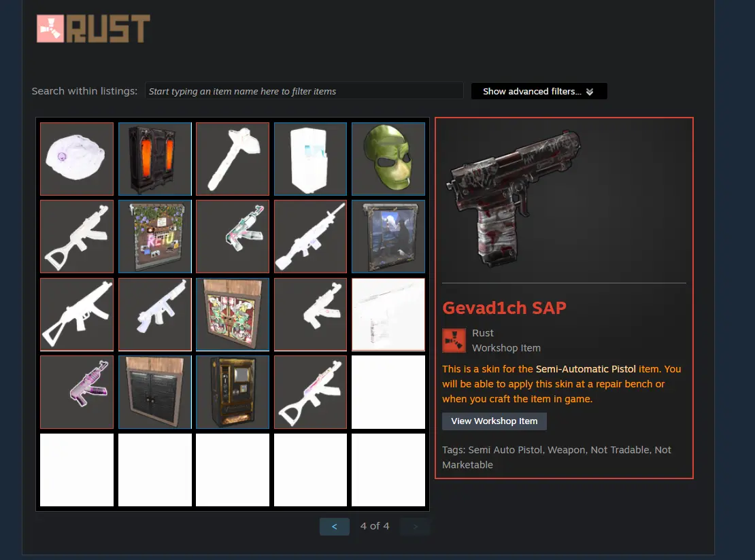Image resolution: width=755 pixels, height=560 pixels.
Task: Pick the white stone hatchet item
Action: point(233,159)
